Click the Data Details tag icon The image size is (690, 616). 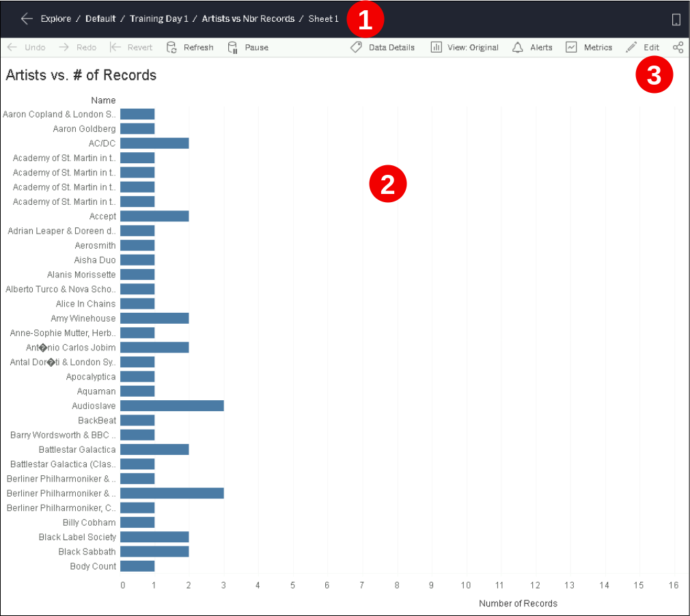coord(356,47)
